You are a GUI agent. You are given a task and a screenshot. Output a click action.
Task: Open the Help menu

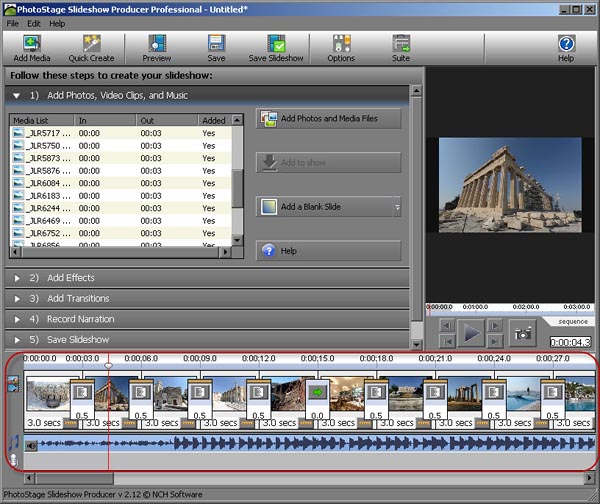pyautogui.click(x=57, y=24)
